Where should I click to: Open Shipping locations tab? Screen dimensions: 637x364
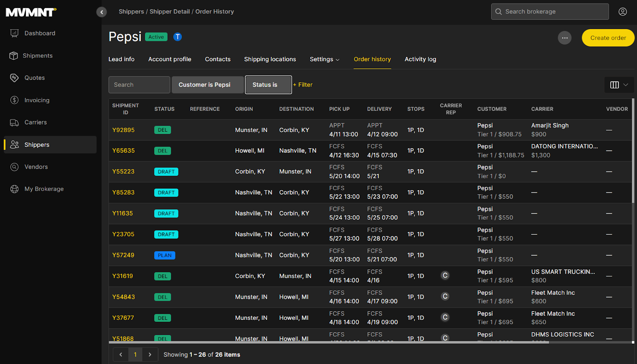pos(270,59)
